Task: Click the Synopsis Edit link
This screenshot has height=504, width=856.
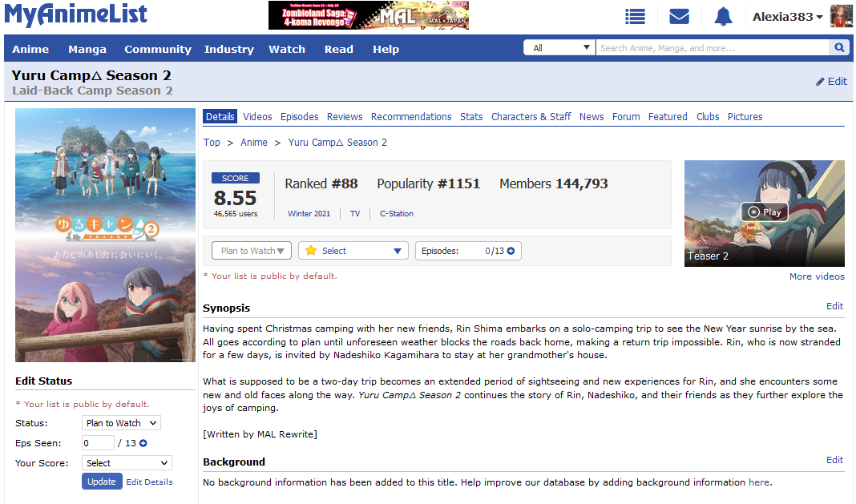Action: pos(834,306)
